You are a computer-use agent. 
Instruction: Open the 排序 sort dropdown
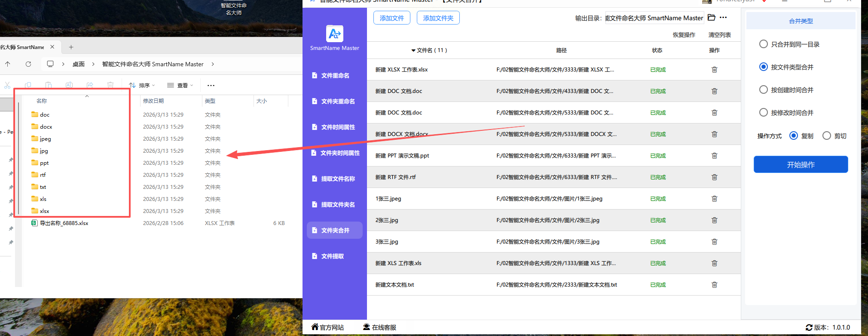pyautogui.click(x=142, y=85)
